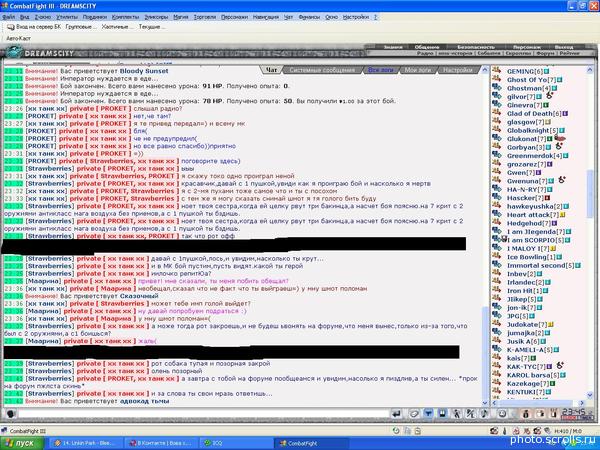
Task: Select user Heart attack[7] in player list
Action: 533,215
